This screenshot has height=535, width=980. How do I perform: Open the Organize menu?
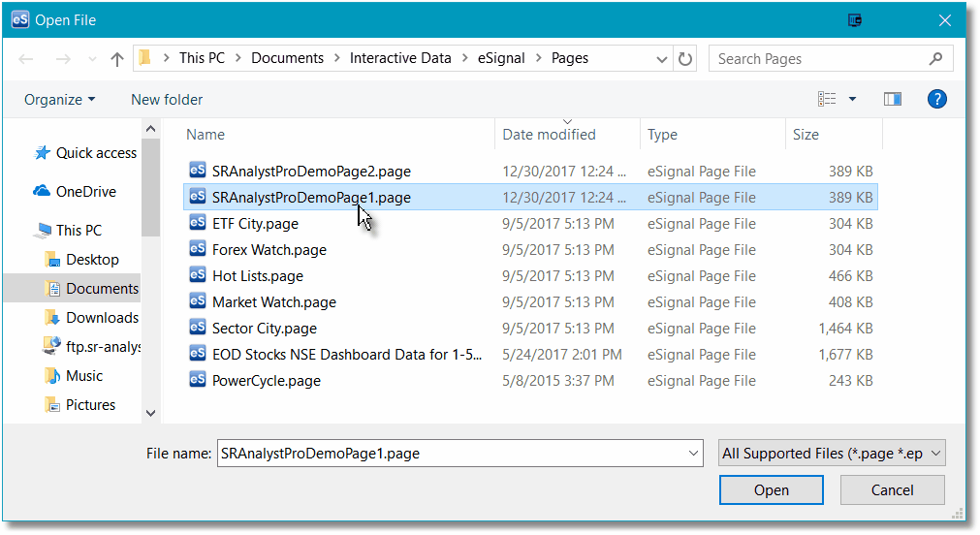(x=60, y=100)
